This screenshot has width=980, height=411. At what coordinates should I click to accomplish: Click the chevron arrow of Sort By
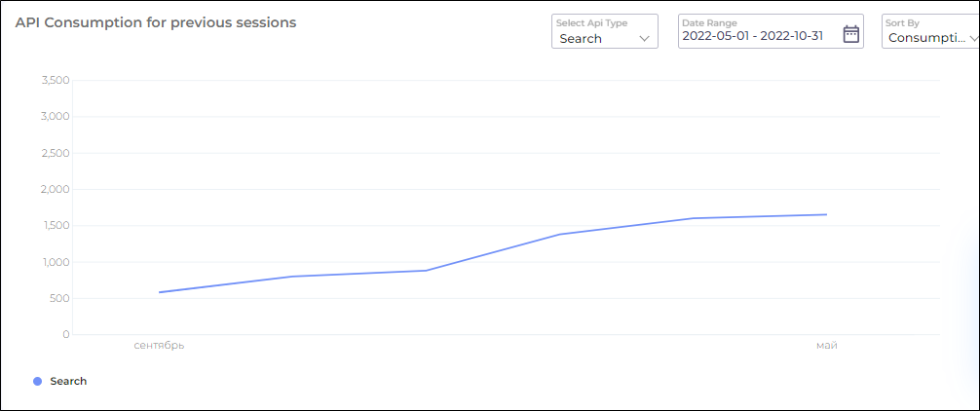[973, 39]
